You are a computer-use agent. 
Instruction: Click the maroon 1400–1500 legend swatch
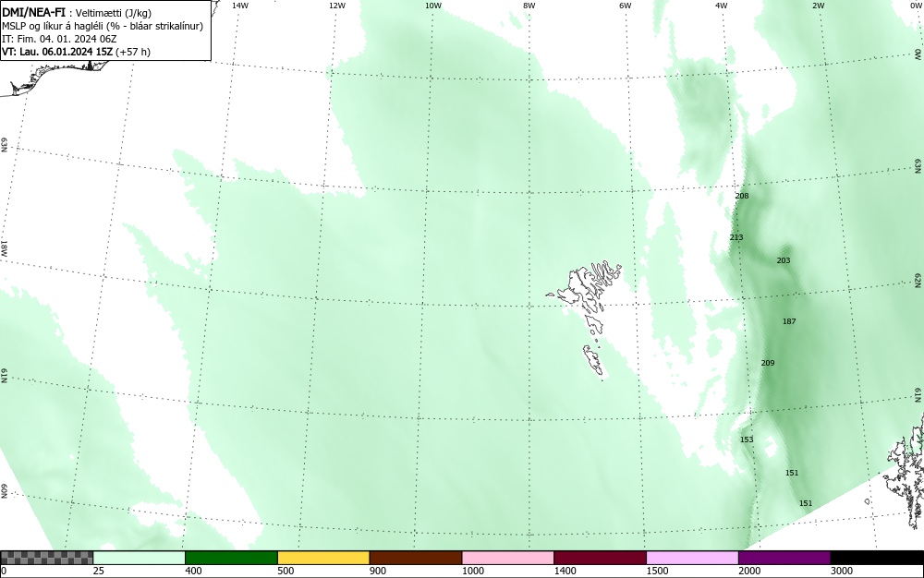coord(600,558)
